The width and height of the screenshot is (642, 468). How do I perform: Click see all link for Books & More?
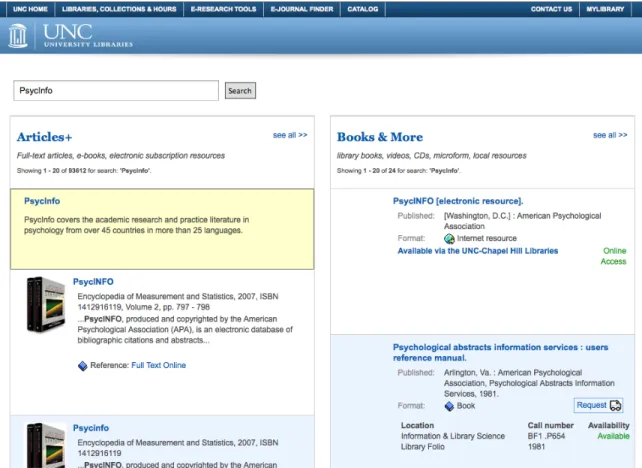pos(610,135)
